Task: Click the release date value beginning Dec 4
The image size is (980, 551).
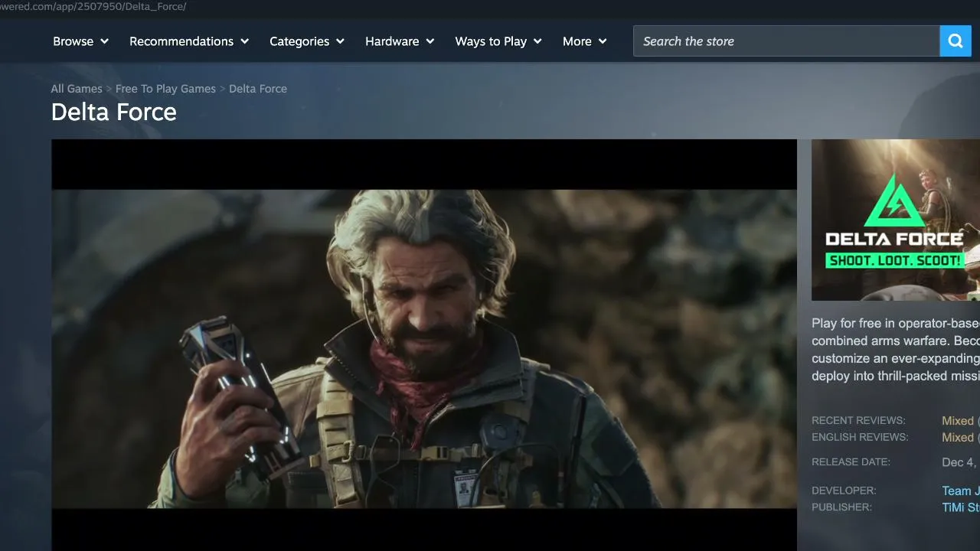Action: (961, 462)
